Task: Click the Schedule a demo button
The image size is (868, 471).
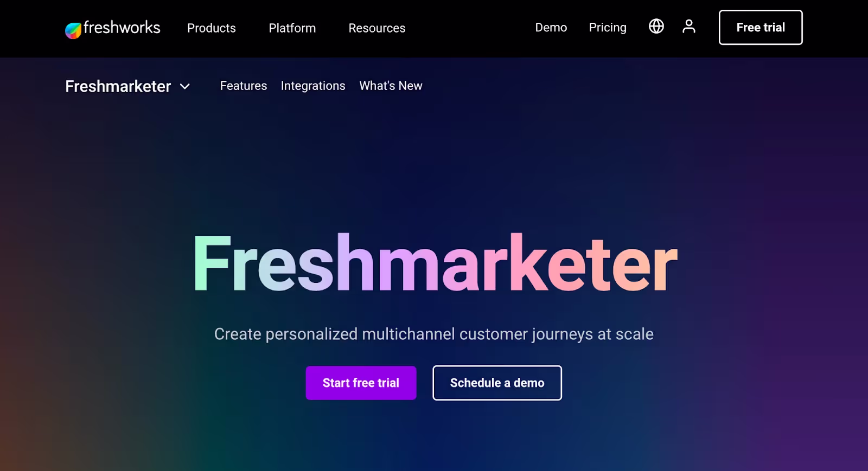Action: tap(496, 383)
